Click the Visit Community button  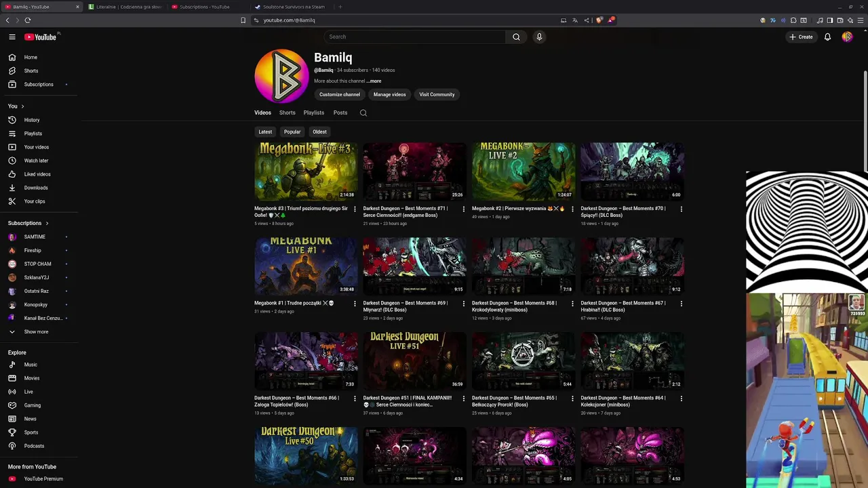click(x=437, y=94)
